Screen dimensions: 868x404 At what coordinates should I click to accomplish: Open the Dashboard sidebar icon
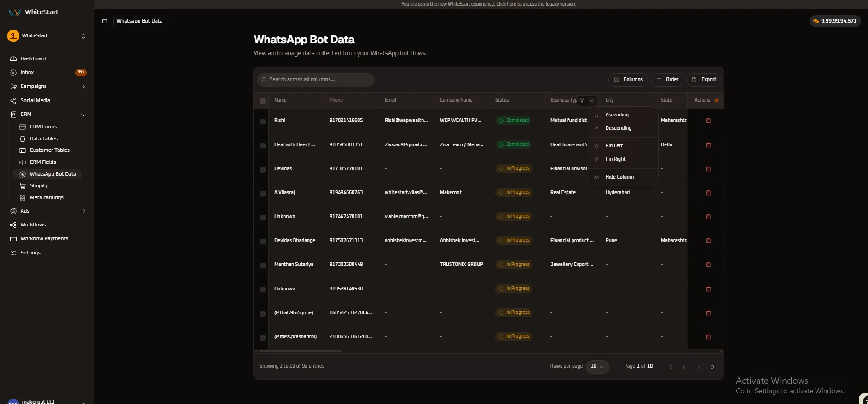pyautogui.click(x=13, y=59)
